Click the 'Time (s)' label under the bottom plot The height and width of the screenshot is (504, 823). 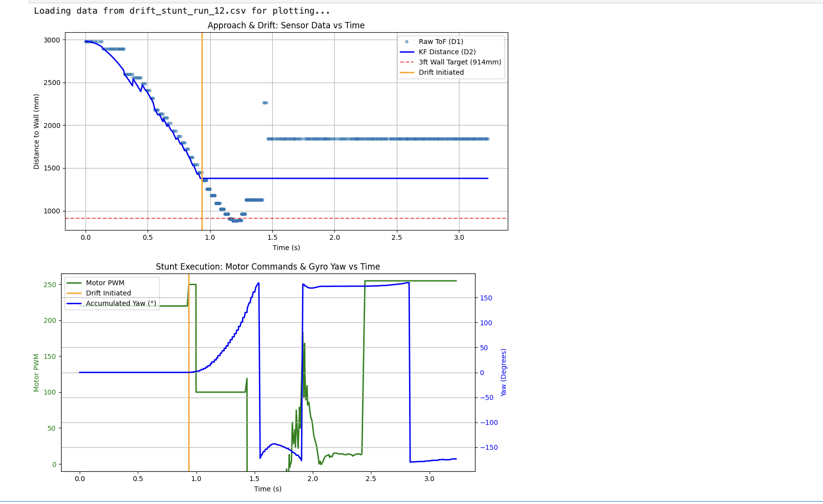coord(268,489)
